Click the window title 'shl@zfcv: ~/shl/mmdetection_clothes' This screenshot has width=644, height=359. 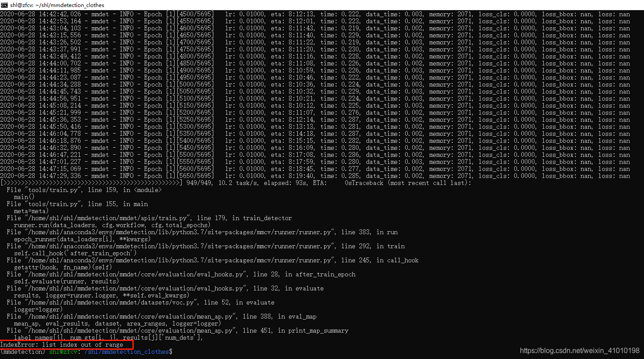point(57,5)
